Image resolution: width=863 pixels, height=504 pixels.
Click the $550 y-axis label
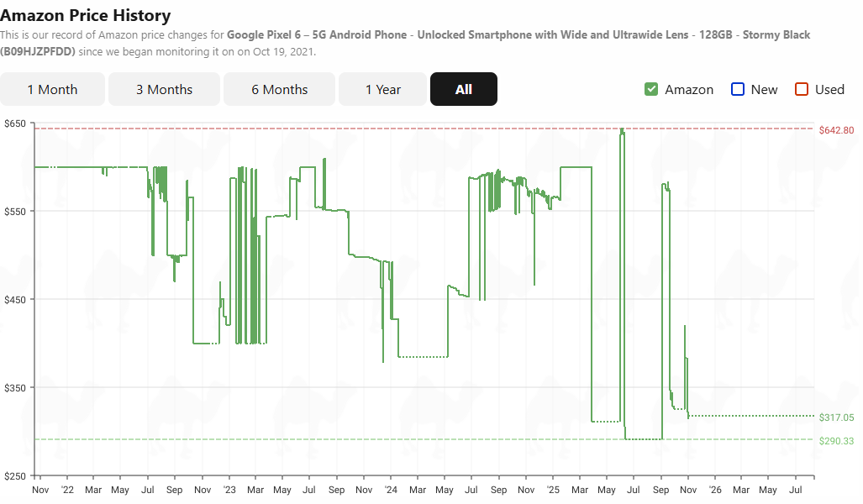[x=15, y=212]
